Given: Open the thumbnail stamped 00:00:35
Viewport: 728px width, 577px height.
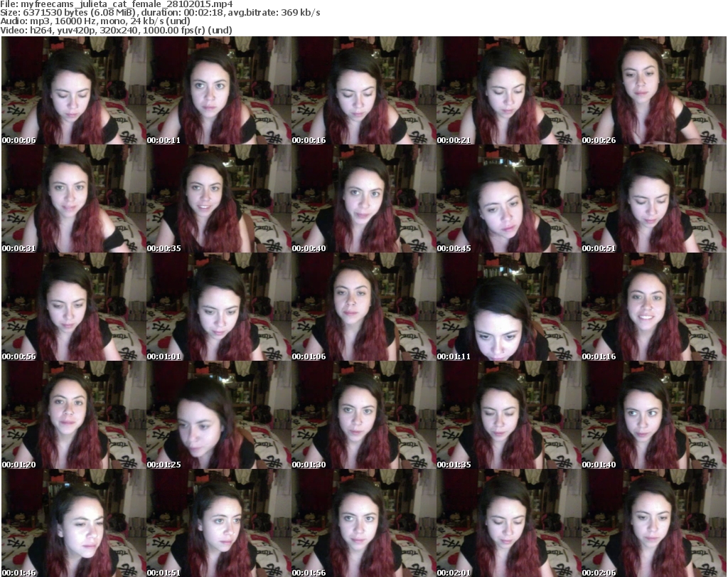Looking at the screenshot, I should (x=219, y=198).
